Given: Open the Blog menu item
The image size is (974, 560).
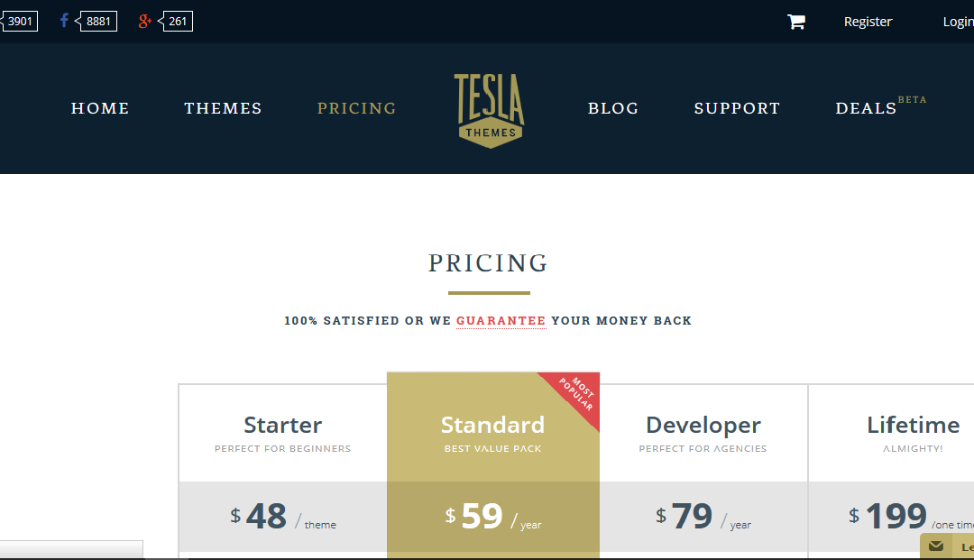Looking at the screenshot, I should click(x=613, y=108).
